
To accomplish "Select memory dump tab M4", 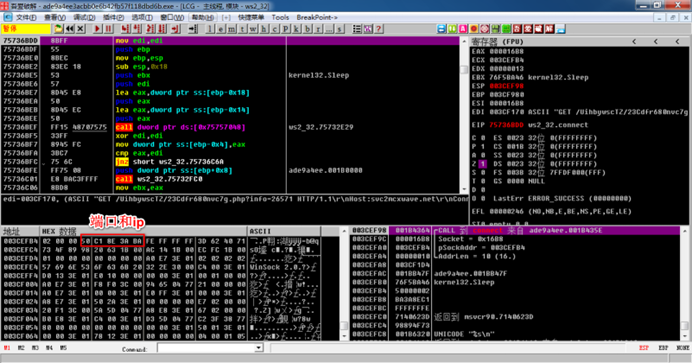I will point(49,348).
